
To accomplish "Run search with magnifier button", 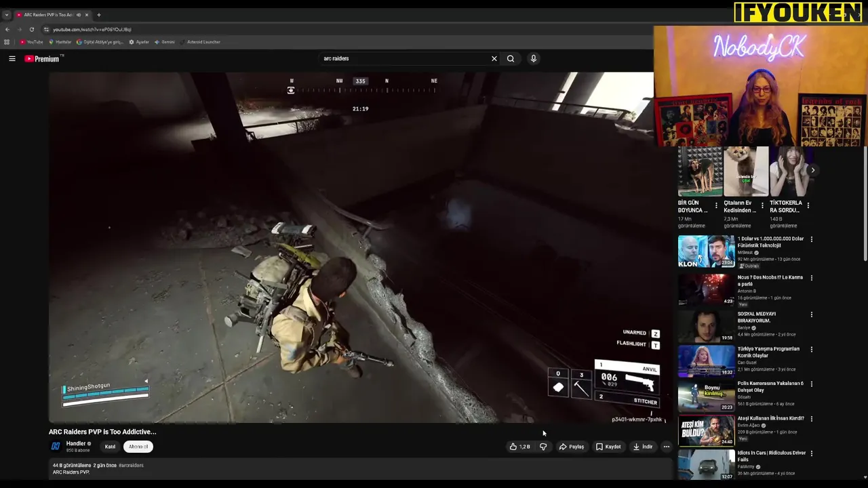I will click(x=511, y=59).
